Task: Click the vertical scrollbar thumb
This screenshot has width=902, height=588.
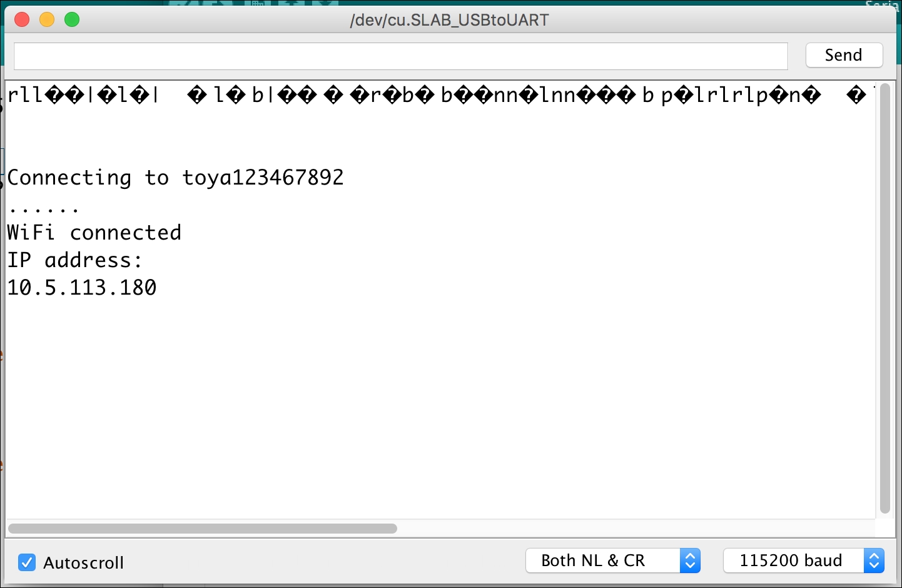Action: [x=884, y=298]
